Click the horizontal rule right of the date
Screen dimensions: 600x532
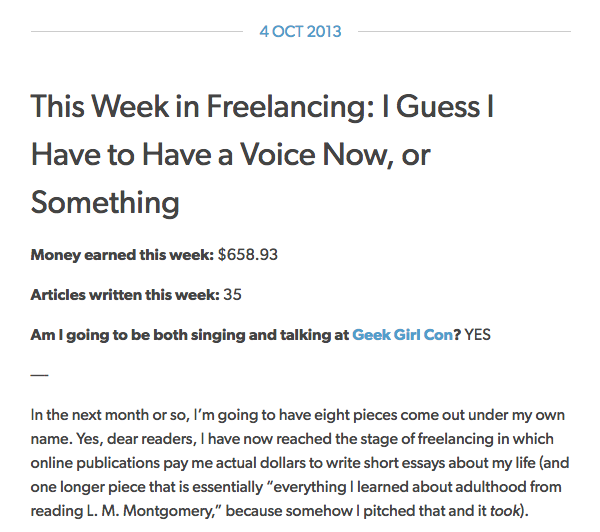pyautogui.click(x=462, y=31)
